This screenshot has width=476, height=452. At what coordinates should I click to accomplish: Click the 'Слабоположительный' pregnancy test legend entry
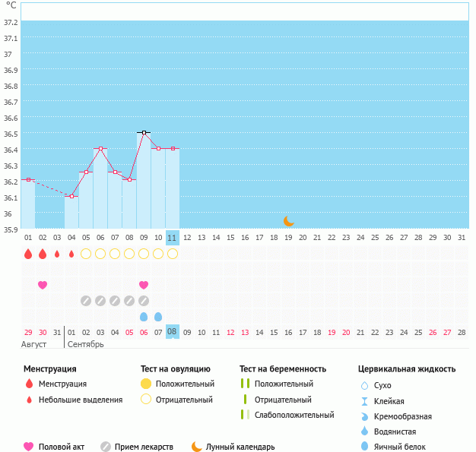[x=294, y=415]
